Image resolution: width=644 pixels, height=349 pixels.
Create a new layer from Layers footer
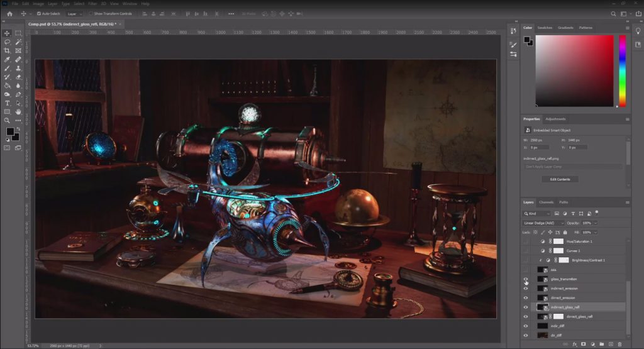coord(611,344)
